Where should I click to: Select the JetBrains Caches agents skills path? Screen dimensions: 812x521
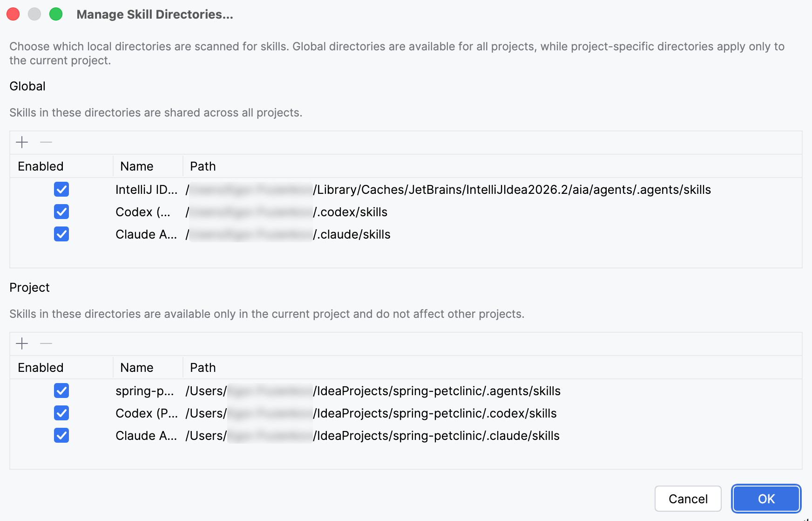click(x=512, y=190)
